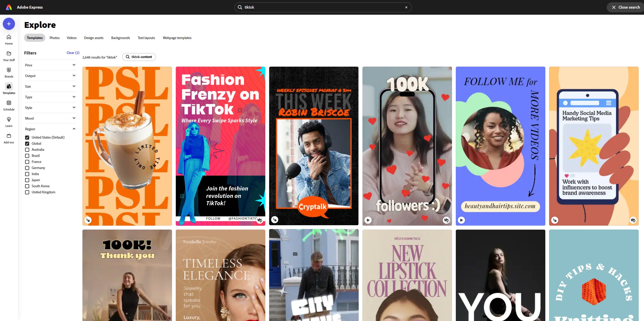Click play icon on Follow Me template
Image resolution: width=644 pixels, height=321 pixels.
click(461, 220)
